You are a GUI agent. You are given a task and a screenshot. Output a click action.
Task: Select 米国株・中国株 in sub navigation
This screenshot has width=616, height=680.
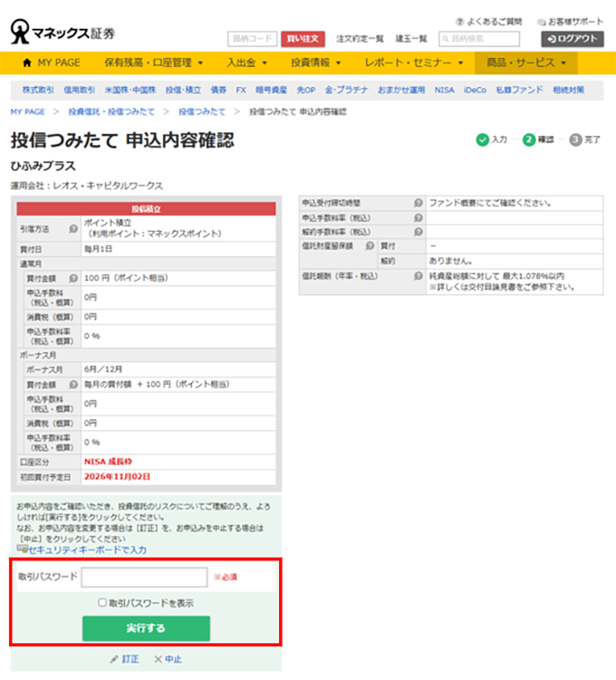pyautogui.click(x=130, y=90)
